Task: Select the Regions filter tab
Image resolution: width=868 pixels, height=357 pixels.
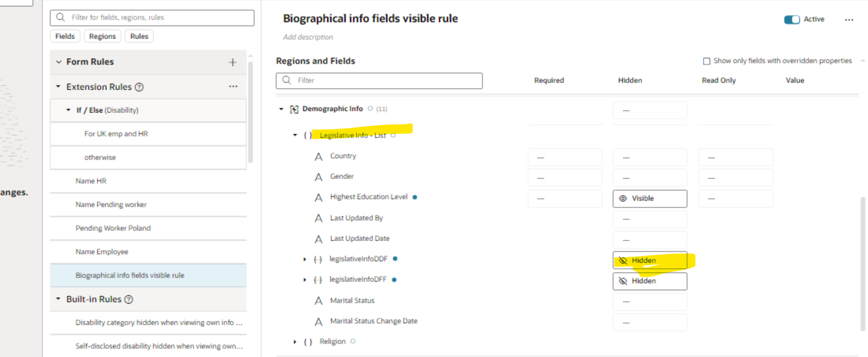Action: [x=102, y=36]
